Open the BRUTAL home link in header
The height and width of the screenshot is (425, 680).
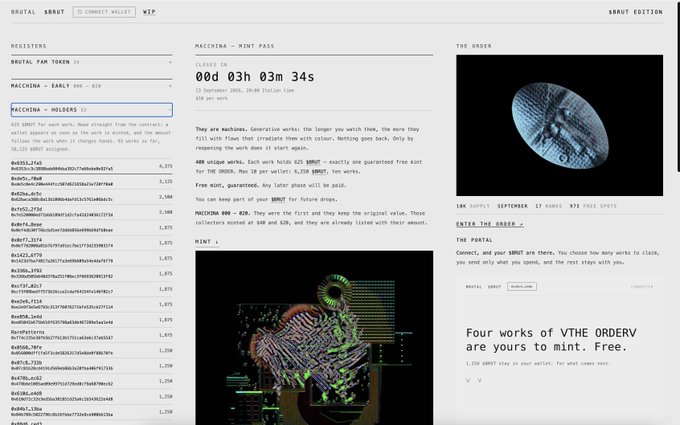(23, 12)
